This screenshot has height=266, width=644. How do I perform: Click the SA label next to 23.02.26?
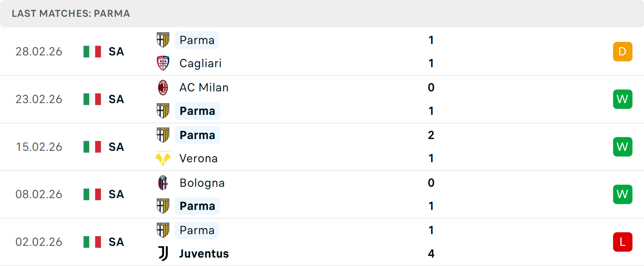[116, 99]
